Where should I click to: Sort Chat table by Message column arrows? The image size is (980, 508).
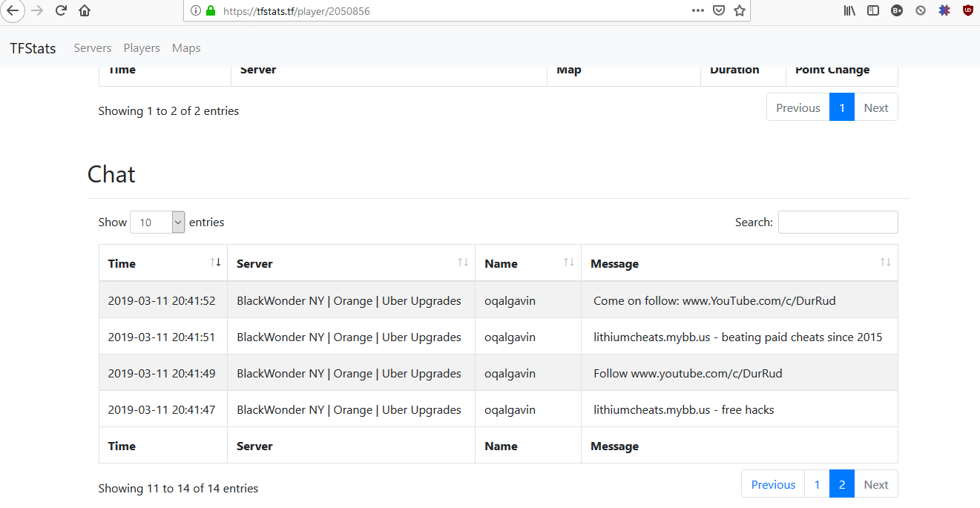tap(886, 263)
